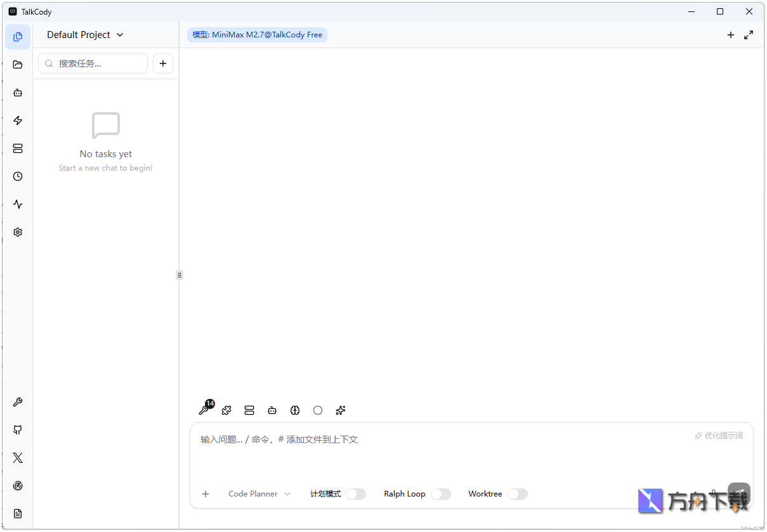
Task: Open the server icon in left sidebar
Action: pyautogui.click(x=18, y=148)
